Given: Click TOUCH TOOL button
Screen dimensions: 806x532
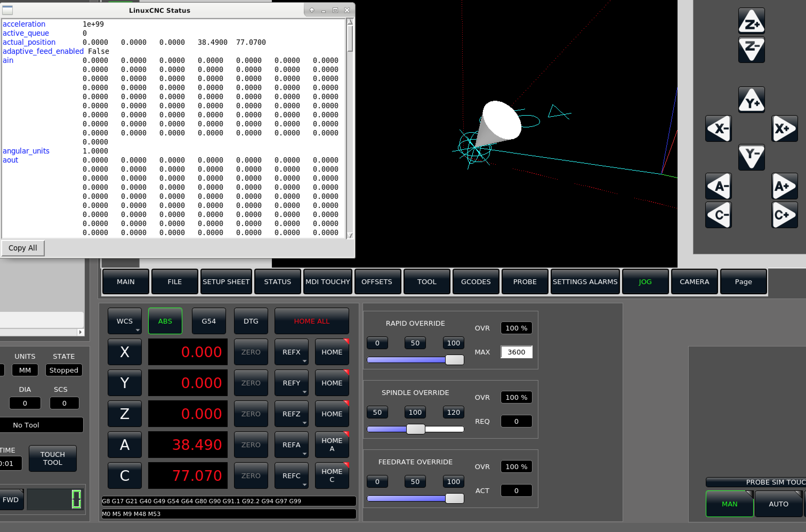Looking at the screenshot, I should [x=53, y=458].
